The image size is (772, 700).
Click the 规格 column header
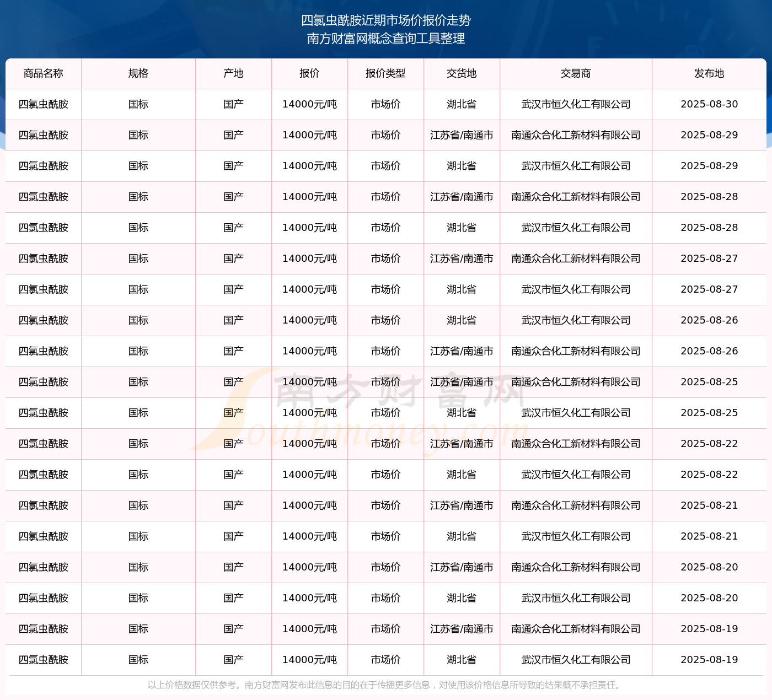[138, 73]
